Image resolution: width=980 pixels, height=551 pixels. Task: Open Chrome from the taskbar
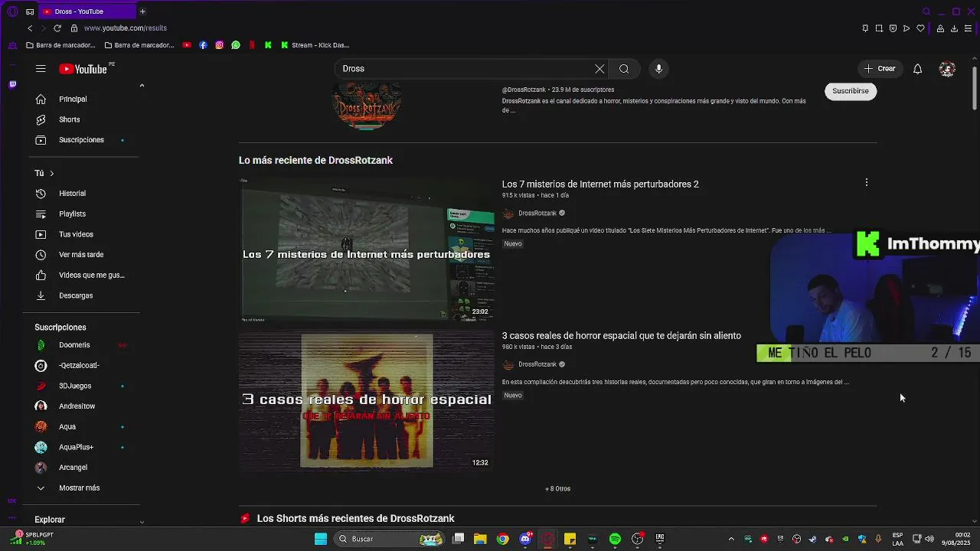point(502,539)
